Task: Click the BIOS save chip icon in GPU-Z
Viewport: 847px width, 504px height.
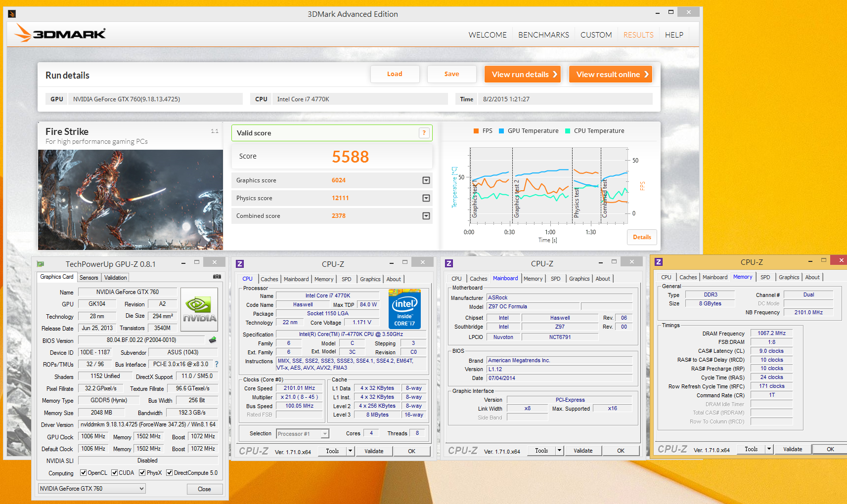Action: [x=213, y=340]
